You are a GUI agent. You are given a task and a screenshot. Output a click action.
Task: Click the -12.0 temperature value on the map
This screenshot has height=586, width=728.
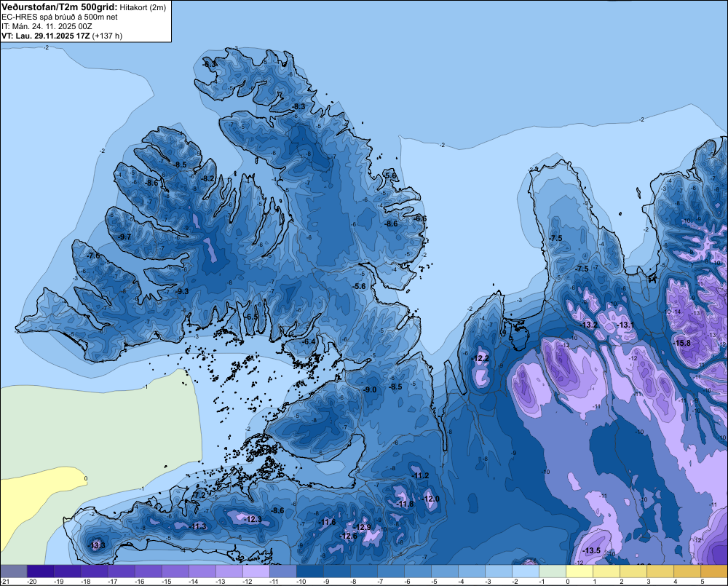431,499
